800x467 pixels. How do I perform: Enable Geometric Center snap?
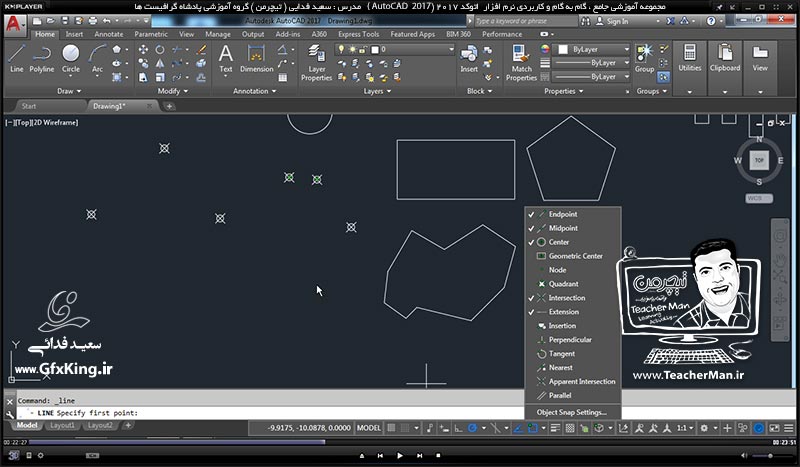pyautogui.click(x=573, y=256)
